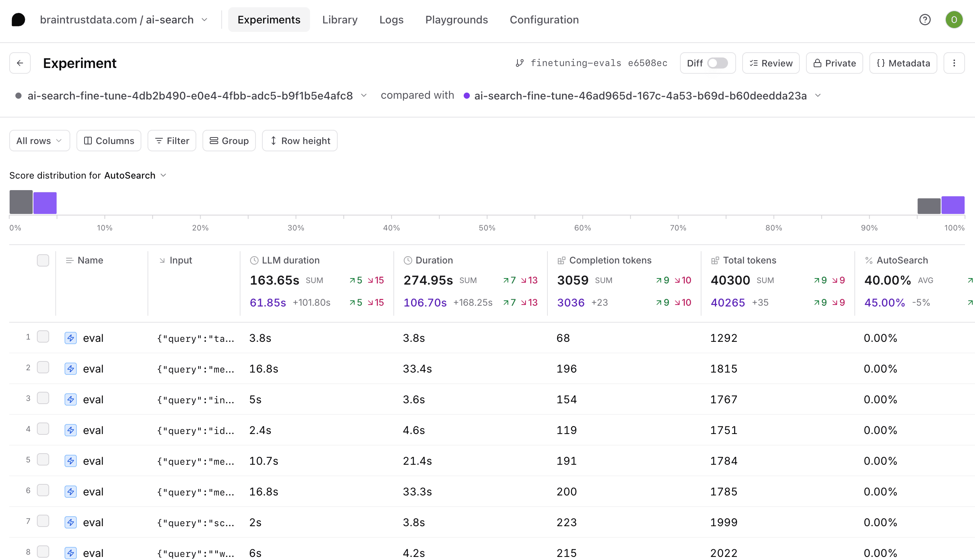The image size is (975, 560).
Task: Click the lightning eval icon in row 5
Action: [x=70, y=461]
